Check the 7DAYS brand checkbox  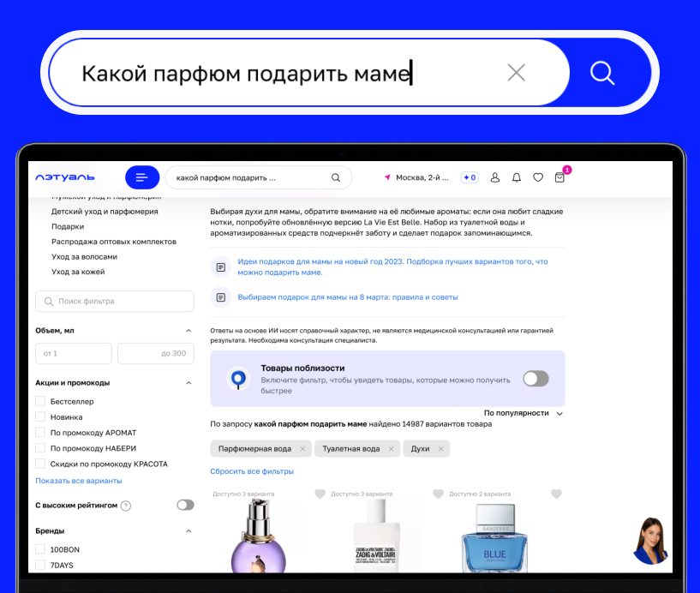(x=40, y=565)
